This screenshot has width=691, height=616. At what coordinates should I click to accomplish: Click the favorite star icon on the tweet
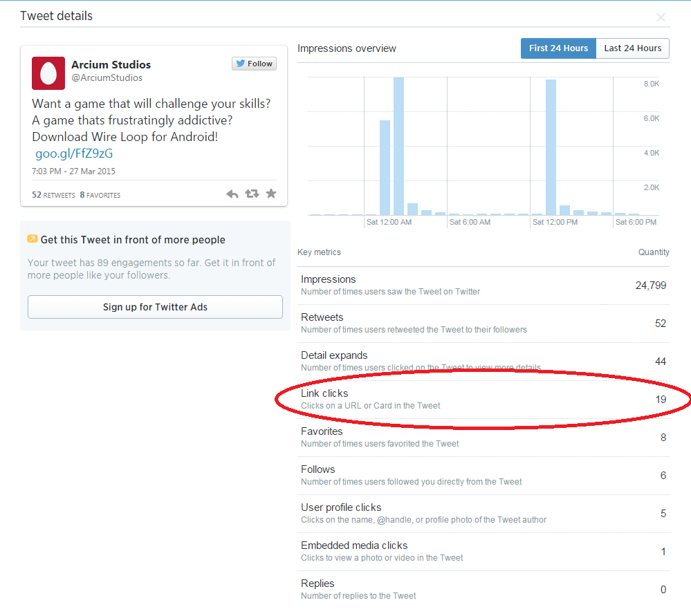(x=271, y=194)
